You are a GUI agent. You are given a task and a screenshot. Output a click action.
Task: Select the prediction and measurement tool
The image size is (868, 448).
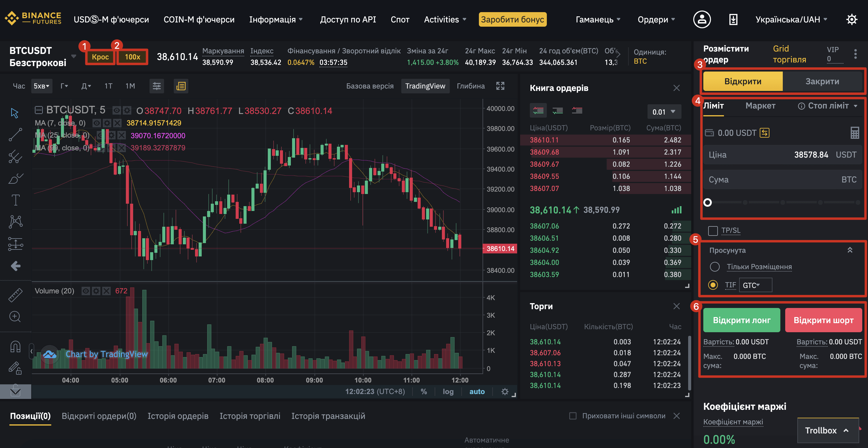(x=15, y=244)
